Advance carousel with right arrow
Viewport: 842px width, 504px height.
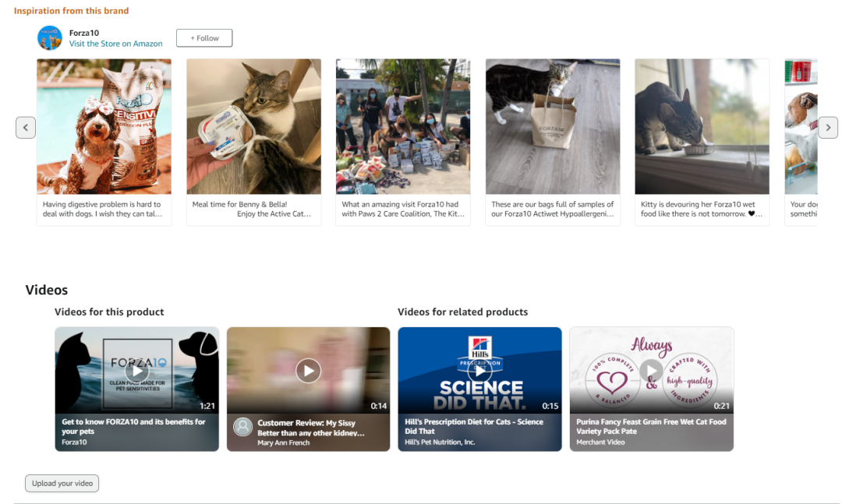827,128
